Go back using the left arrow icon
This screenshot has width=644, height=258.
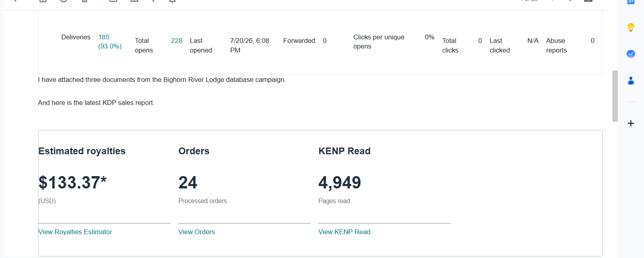15,1
